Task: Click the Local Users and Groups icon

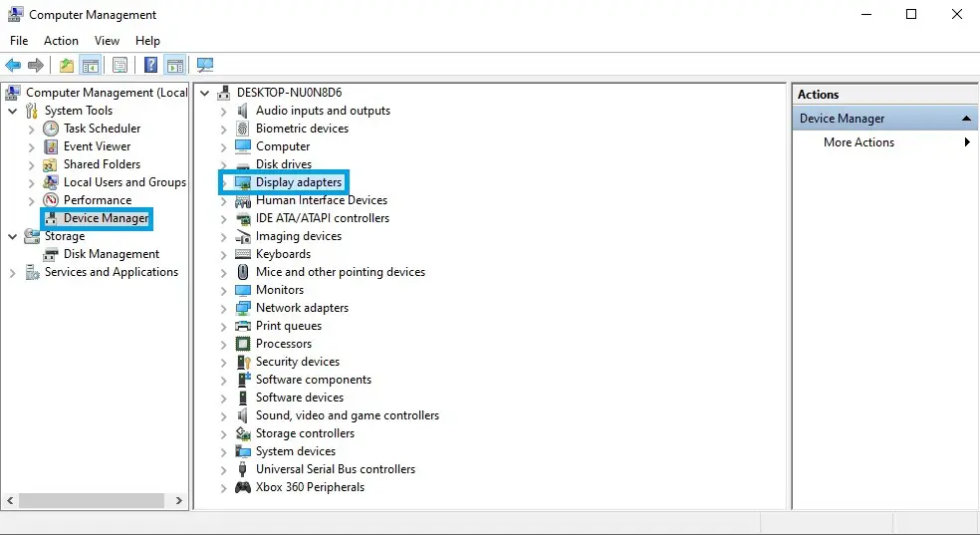Action: pyautogui.click(x=51, y=182)
